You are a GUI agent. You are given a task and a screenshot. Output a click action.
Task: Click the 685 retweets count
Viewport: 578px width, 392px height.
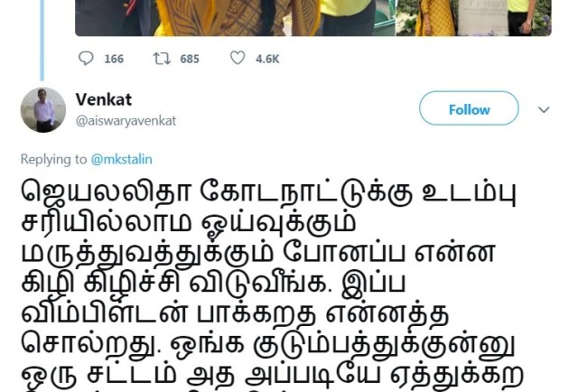pos(190,59)
